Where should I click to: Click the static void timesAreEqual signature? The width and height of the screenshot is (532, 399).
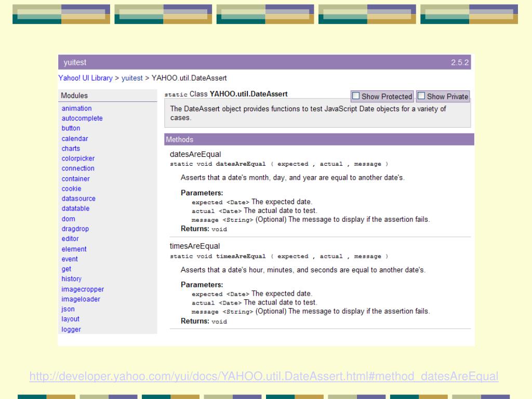click(279, 256)
